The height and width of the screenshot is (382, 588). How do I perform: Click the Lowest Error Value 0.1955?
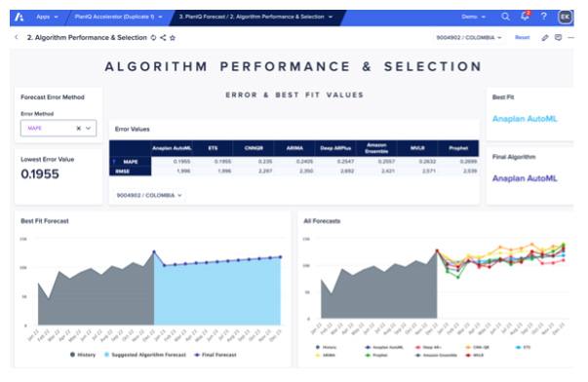point(40,173)
